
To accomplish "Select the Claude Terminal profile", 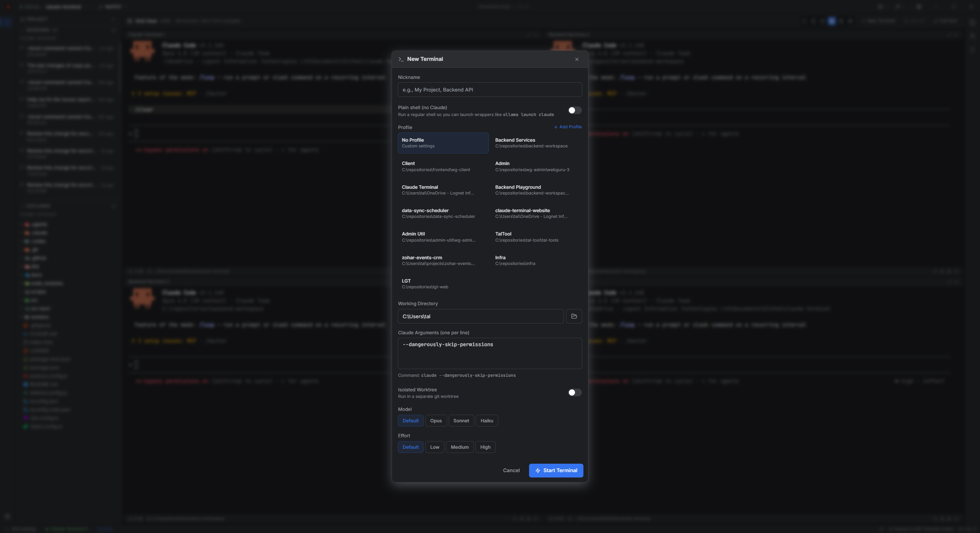I will click(x=443, y=190).
